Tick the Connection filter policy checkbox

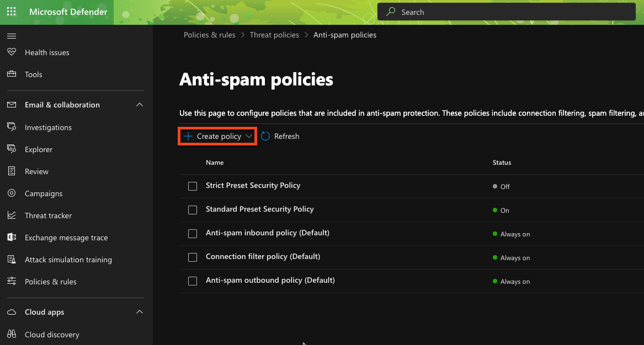(193, 257)
